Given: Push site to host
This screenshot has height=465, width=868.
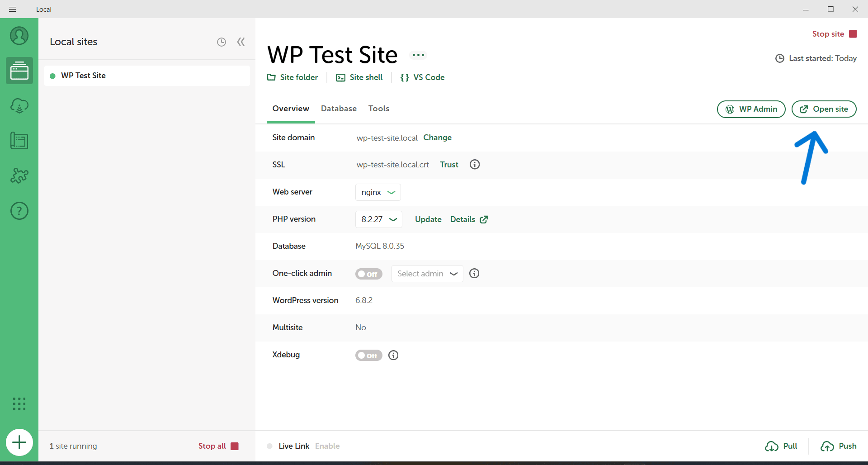Looking at the screenshot, I should pyautogui.click(x=839, y=446).
